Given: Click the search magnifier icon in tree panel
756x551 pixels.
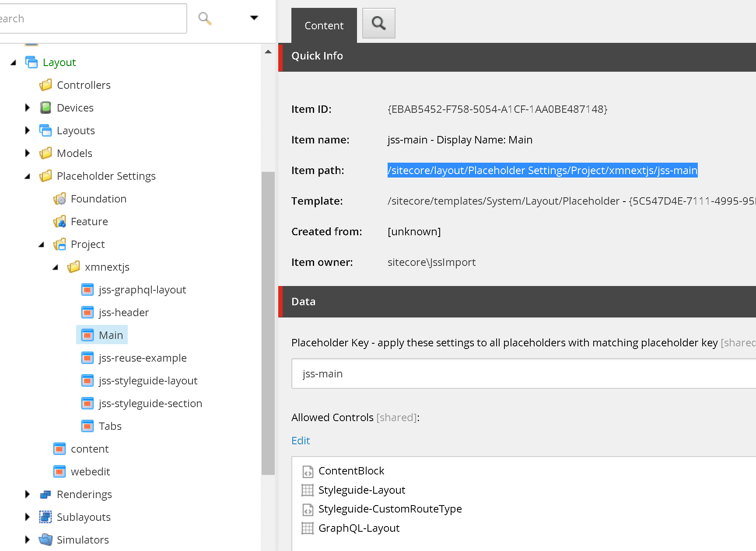Looking at the screenshot, I should pyautogui.click(x=205, y=18).
